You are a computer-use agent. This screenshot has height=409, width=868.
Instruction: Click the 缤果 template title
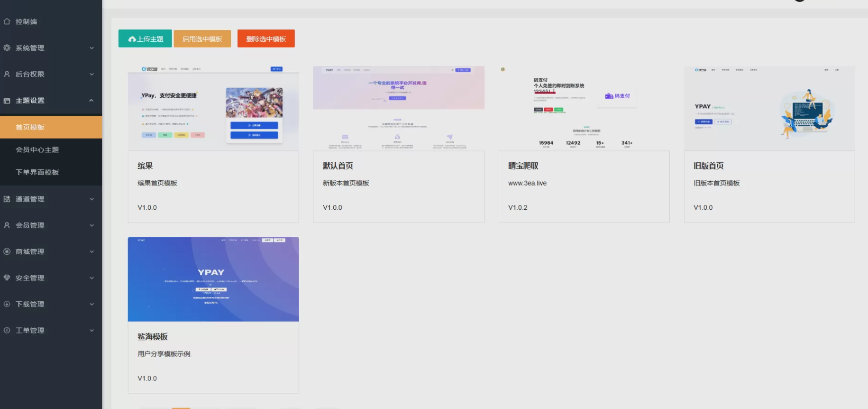[145, 166]
